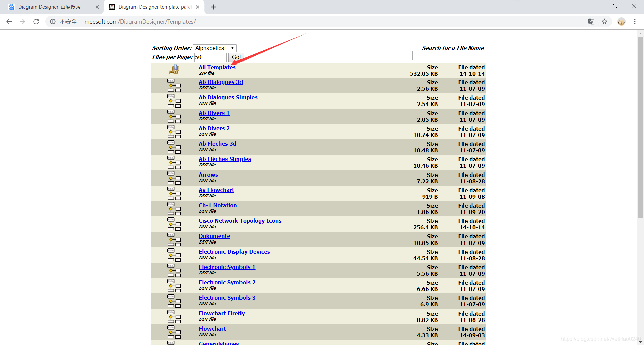Open site security info icon
The height and width of the screenshot is (345, 644).
click(x=53, y=22)
